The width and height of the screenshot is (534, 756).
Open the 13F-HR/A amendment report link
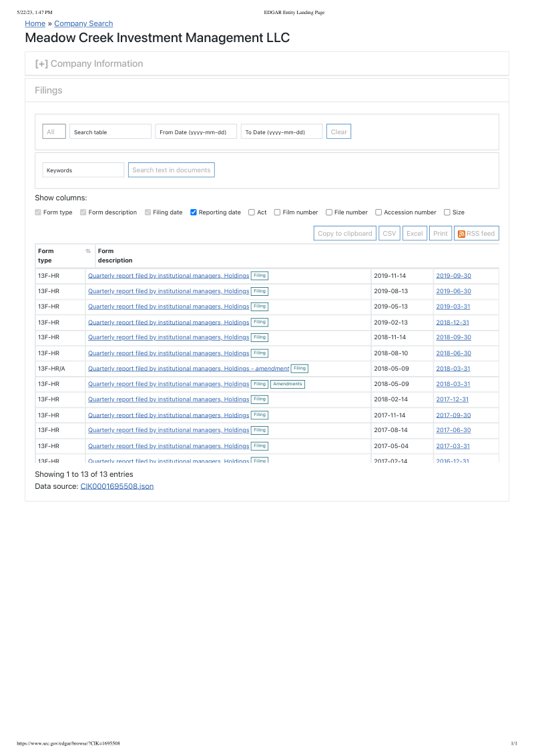point(188,369)
